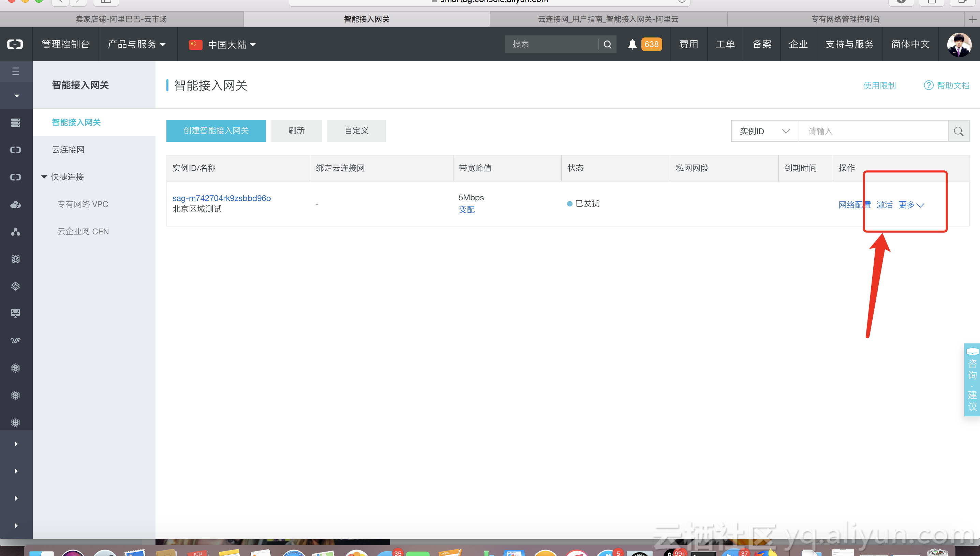This screenshot has height=556, width=980.
Task: Toggle the hamburger menu in left rail
Action: 16,71
